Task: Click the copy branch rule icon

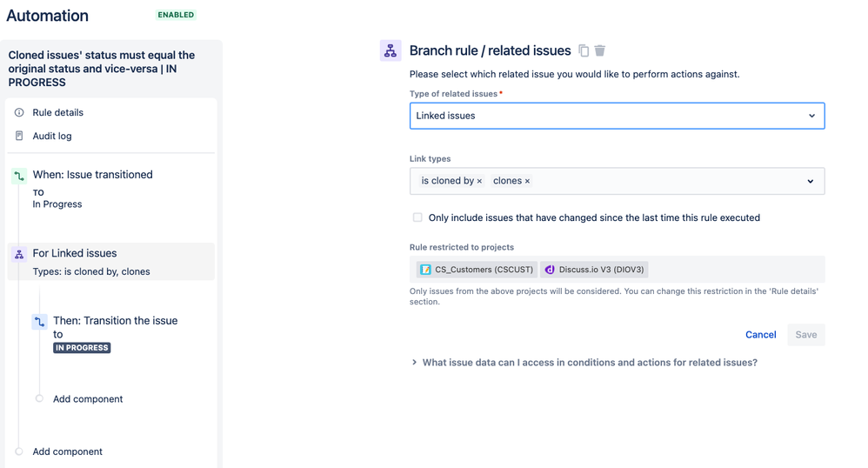Action: [584, 51]
